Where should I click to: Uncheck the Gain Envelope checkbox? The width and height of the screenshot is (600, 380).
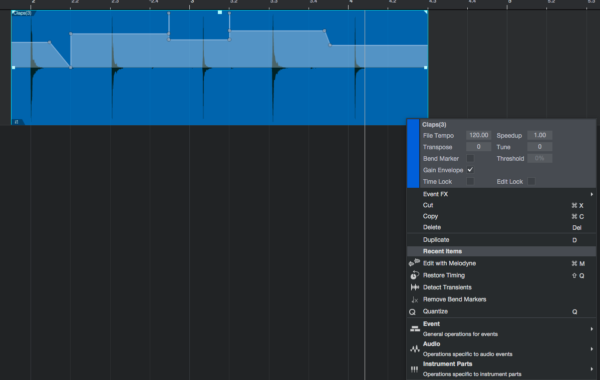[x=470, y=170]
